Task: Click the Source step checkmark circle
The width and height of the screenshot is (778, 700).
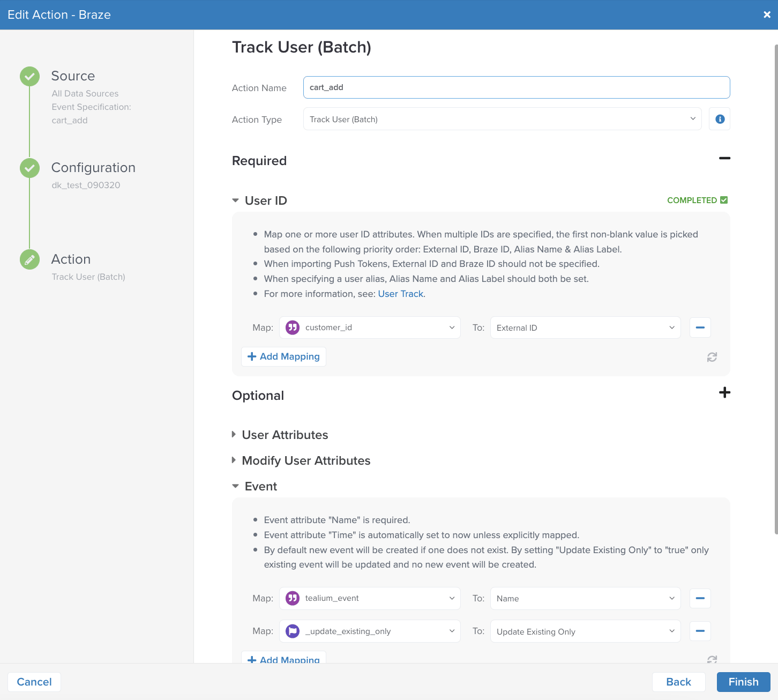Action: coord(29,77)
